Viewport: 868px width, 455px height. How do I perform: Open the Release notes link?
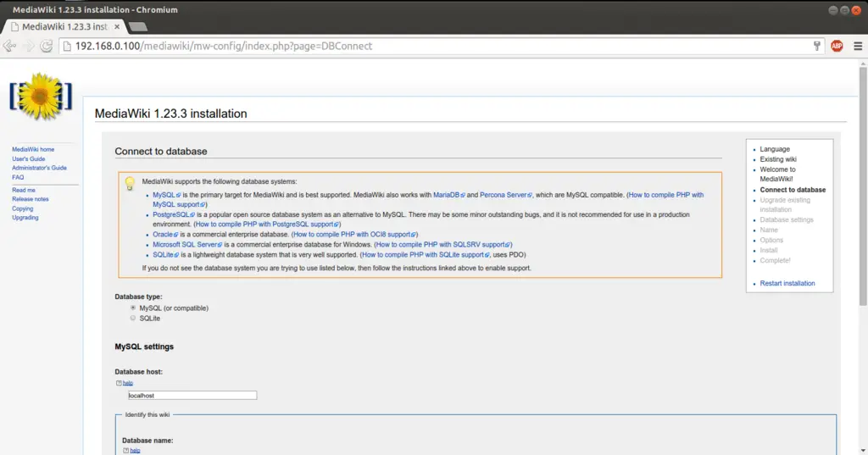31,199
